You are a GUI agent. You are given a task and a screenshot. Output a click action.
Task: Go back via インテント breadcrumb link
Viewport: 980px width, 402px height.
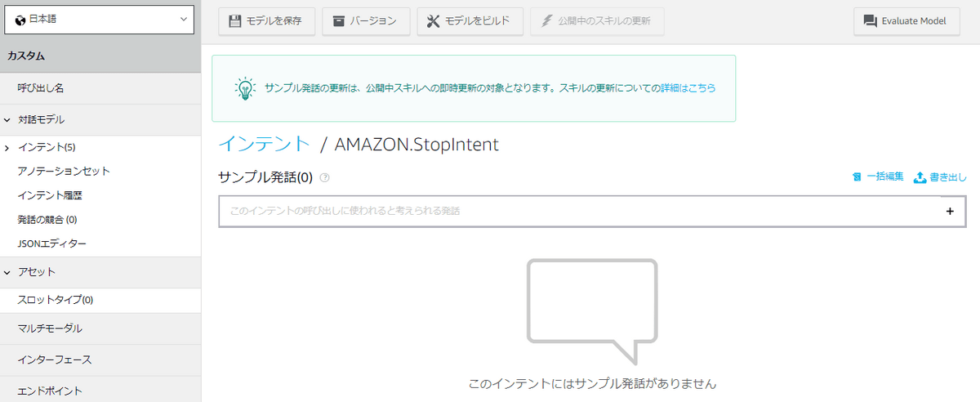[265, 144]
